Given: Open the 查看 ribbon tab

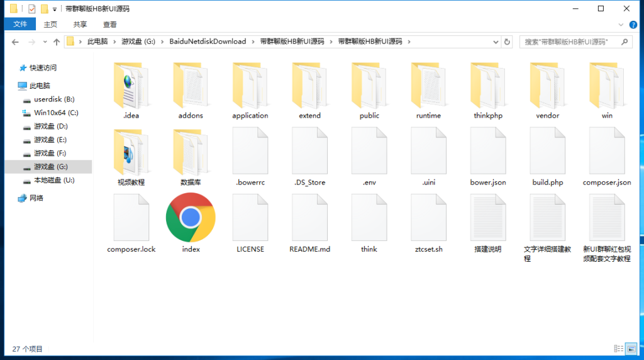Looking at the screenshot, I should tap(109, 25).
